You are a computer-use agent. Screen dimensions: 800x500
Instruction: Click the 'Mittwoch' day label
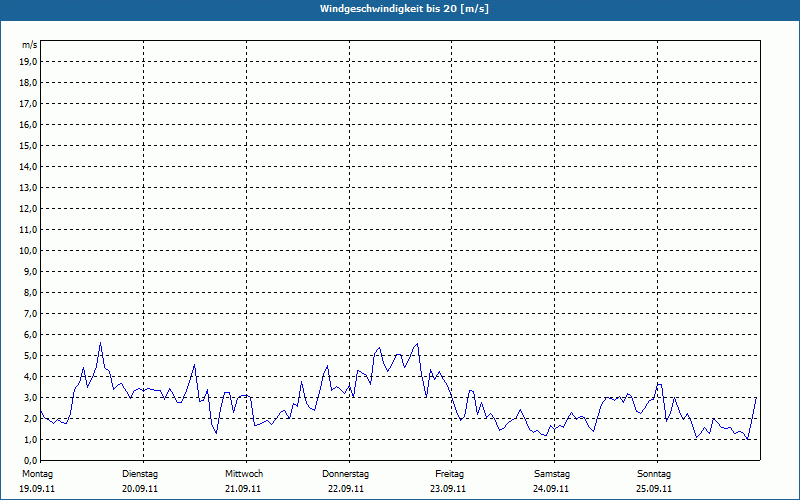pos(244,474)
